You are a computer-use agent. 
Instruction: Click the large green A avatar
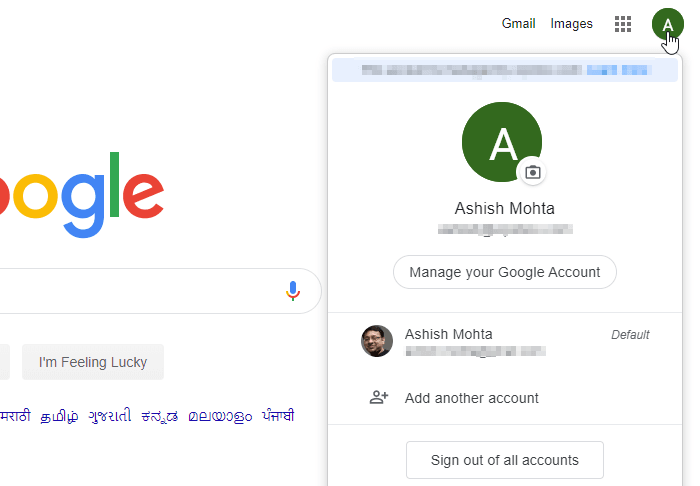click(502, 142)
